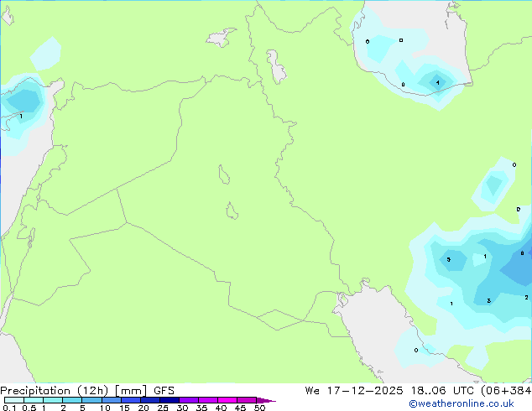The height and width of the screenshot is (411, 532).
Task: Select the 5–10 mm legend swatch
Action: pos(91,400)
